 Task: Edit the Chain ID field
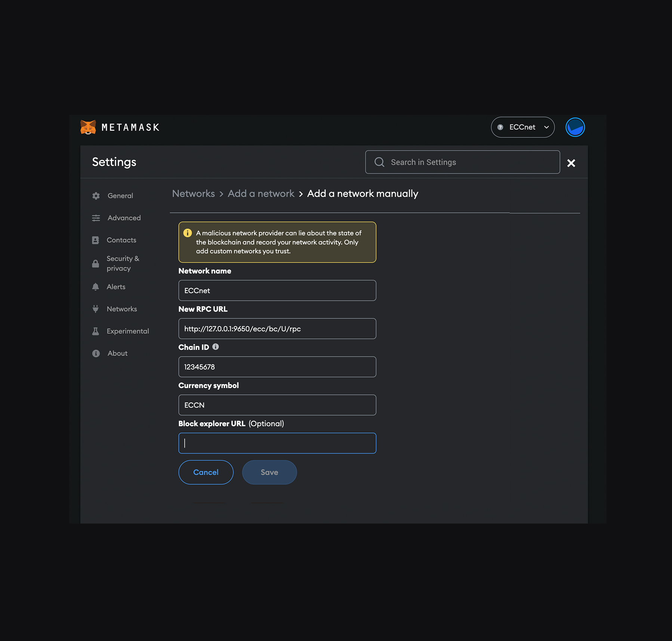pyautogui.click(x=277, y=367)
